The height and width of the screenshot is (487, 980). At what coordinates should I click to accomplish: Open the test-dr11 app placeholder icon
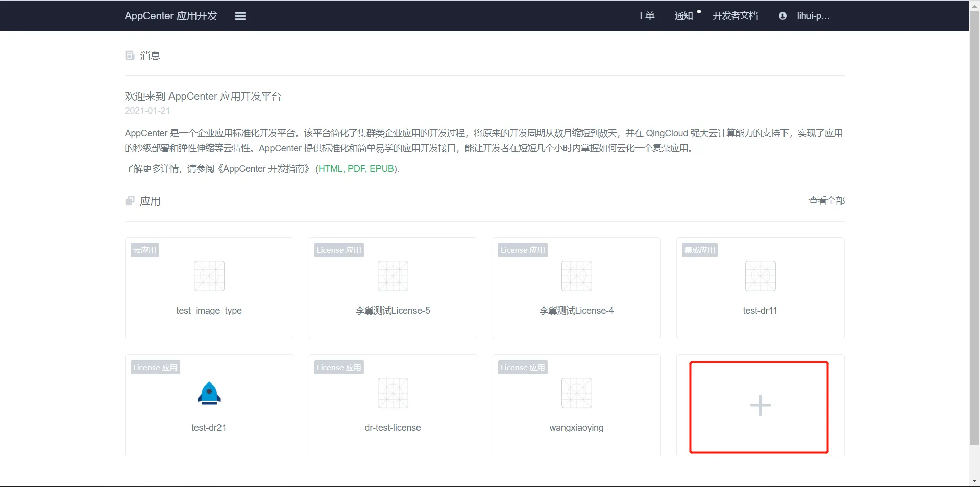pyautogui.click(x=761, y=276)
